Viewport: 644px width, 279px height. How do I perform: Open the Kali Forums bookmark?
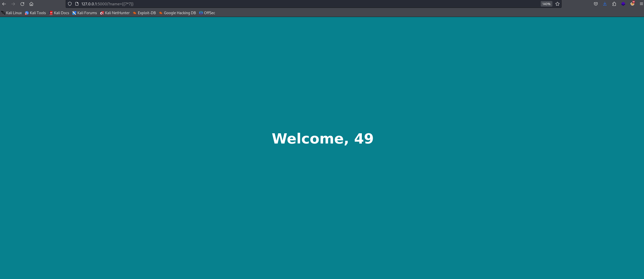click(x=85, y=13)
